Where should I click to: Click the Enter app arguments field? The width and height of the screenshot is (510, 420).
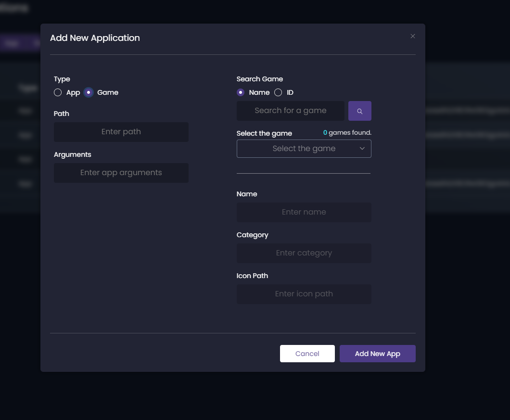121,173
